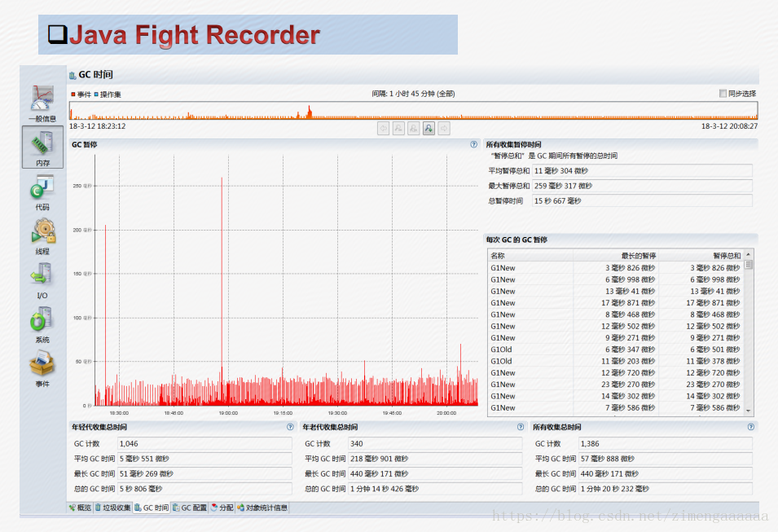The width and height of the screenshot is (778, 532).
Task: Click all collections total 1 分钟 20 秒 232 毫秒
Action: (x=666, y=489)
